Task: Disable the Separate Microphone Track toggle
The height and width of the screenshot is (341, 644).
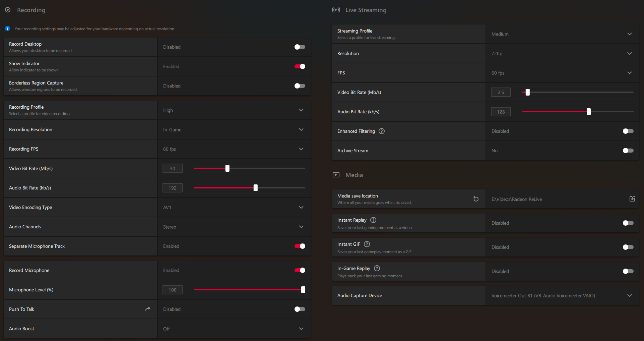Action: pos(300,246)
